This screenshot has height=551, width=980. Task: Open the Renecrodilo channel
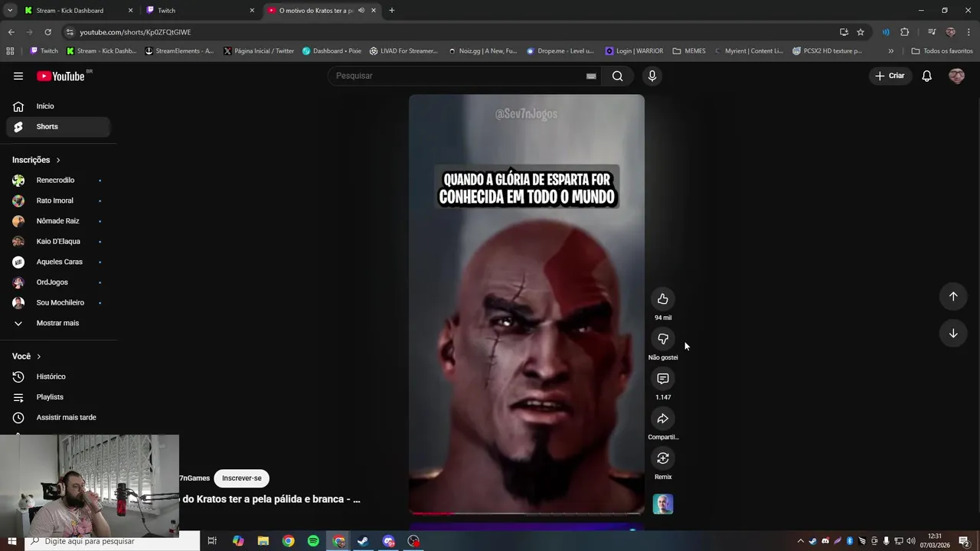click(x=57, y=181)
